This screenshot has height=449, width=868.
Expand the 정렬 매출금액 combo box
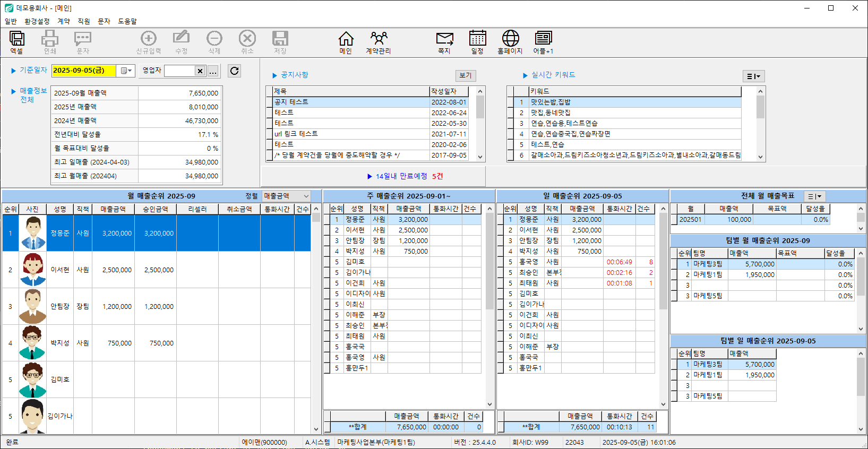coord(306,196)
